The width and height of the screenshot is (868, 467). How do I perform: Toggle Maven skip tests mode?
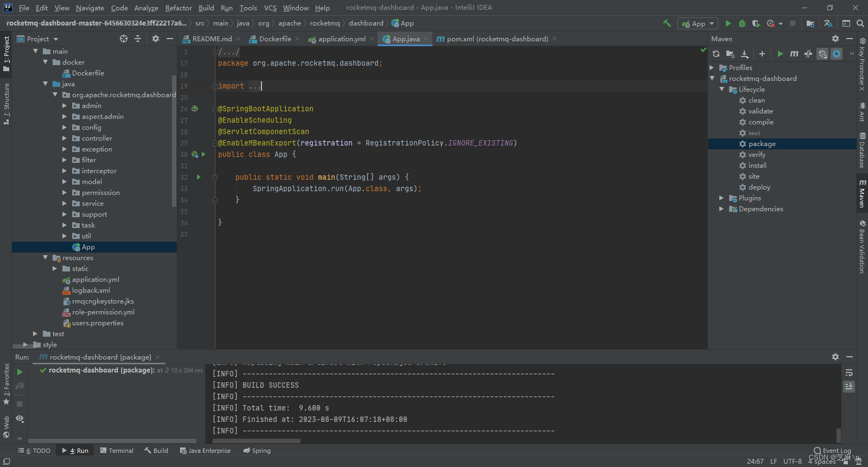tap(837, 54)
